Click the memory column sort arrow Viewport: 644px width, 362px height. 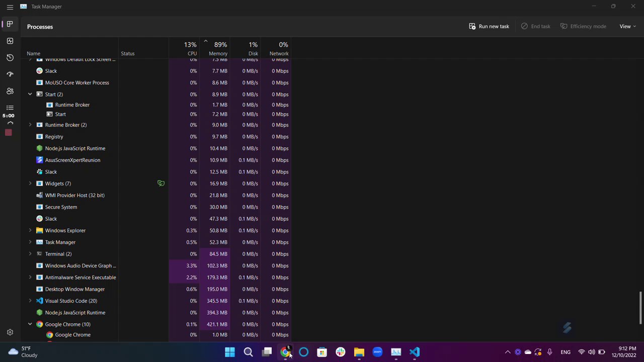(205, 41)
